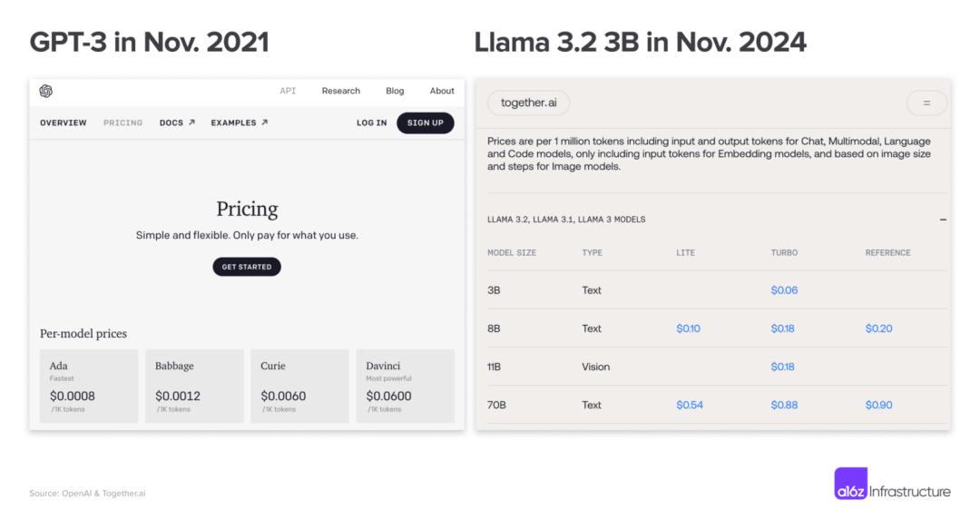This screenshot has width=980, height=529.
Task: Click the 3B Turbo $0.06 price
Action: [x=782, y=290]
